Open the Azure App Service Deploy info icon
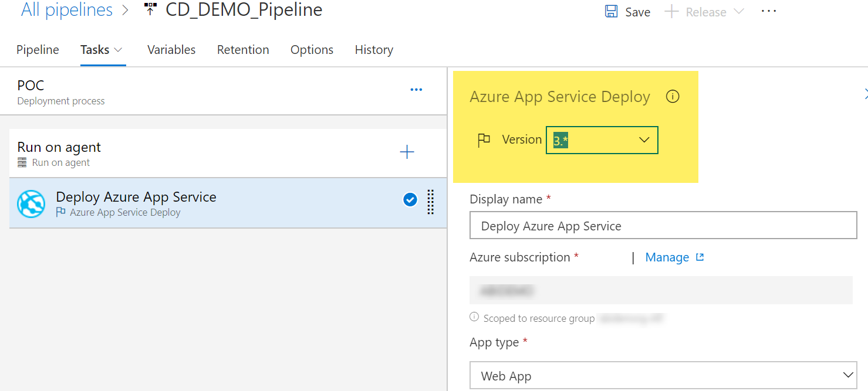 click(673, 97)
